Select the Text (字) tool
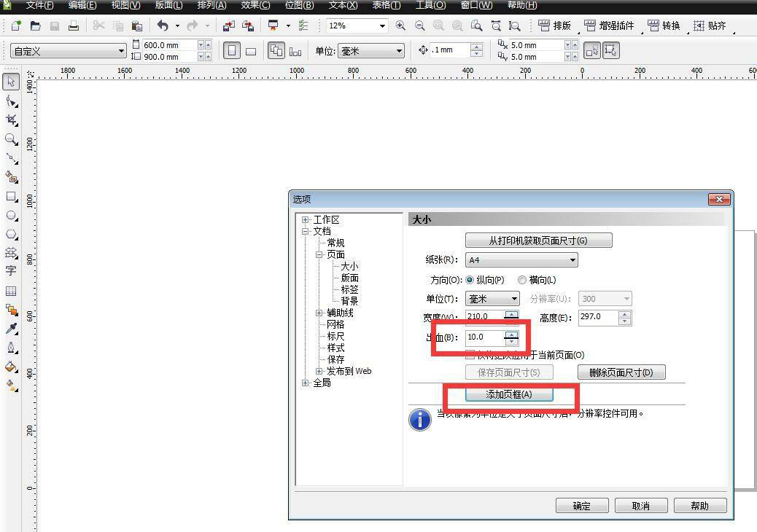757x532 pixels. tap(11, 271)
